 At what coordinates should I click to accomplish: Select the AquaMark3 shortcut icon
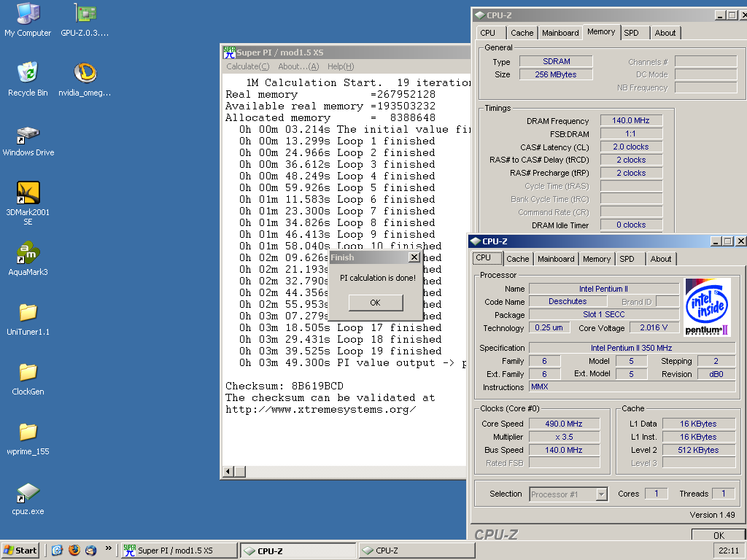(28, 260)
